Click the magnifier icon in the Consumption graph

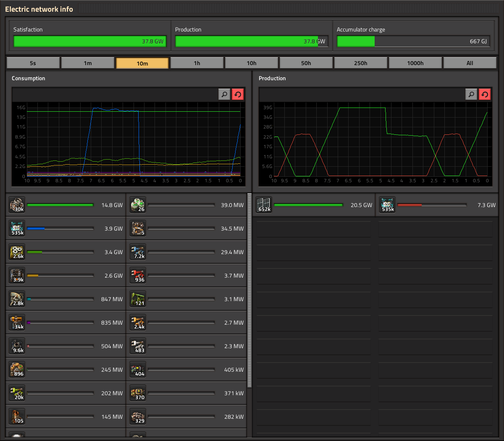pyautogui.click(x=224, y=94)
